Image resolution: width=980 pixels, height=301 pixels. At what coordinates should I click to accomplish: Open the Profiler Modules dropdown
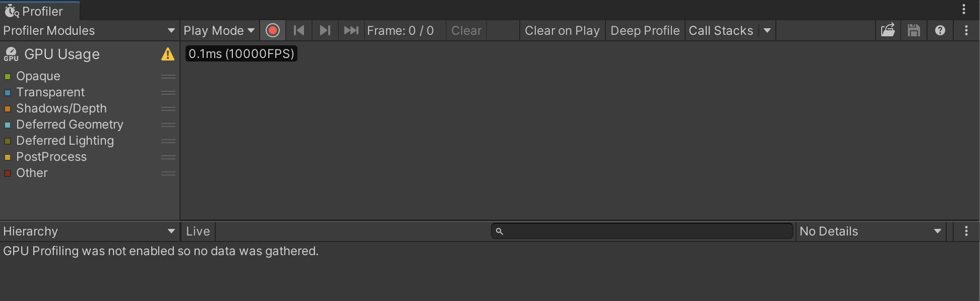pyautogui.click(x=89, y=31)
